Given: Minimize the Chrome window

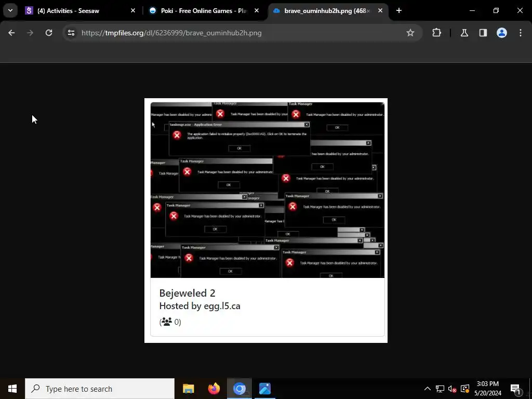Looking at the screenshot, I should point(472,10).
